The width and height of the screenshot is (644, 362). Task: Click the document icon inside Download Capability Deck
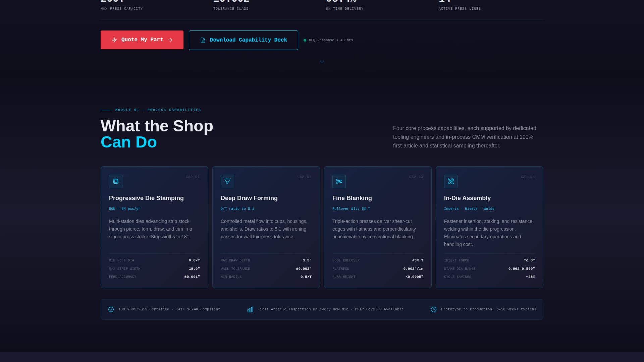[203, 40]
